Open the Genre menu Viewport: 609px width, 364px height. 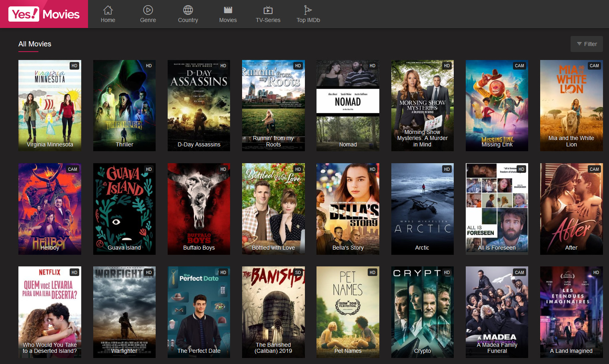click(x=148, y=14)
